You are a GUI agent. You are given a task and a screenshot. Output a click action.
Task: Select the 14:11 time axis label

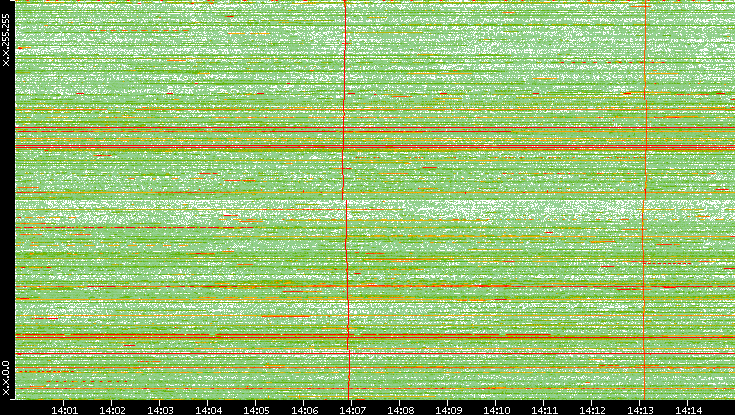[544, 410]
